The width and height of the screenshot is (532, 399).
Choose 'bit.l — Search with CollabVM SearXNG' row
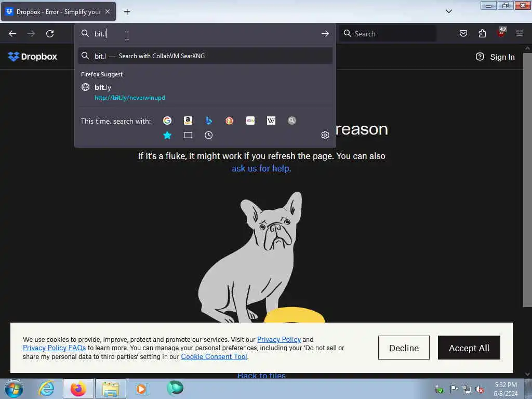tap(205, 56)
